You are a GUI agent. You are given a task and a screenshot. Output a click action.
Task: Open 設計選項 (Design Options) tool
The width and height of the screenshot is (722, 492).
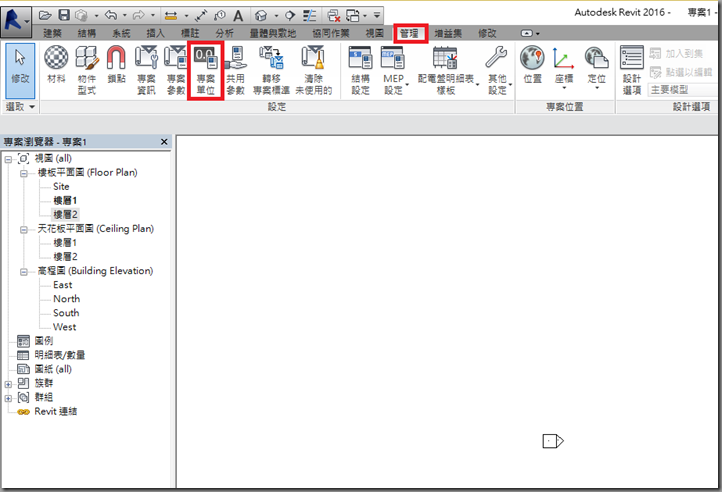click(632, 70)
